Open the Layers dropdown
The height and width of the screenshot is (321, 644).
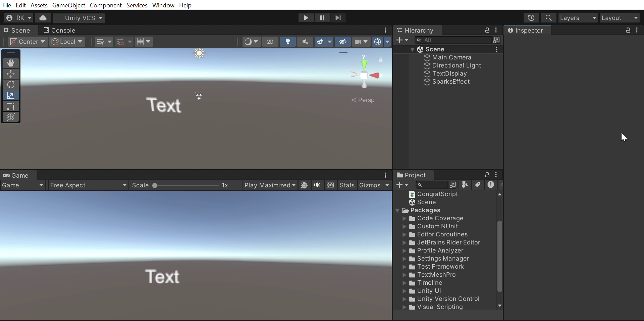click(x=578, y=18)
